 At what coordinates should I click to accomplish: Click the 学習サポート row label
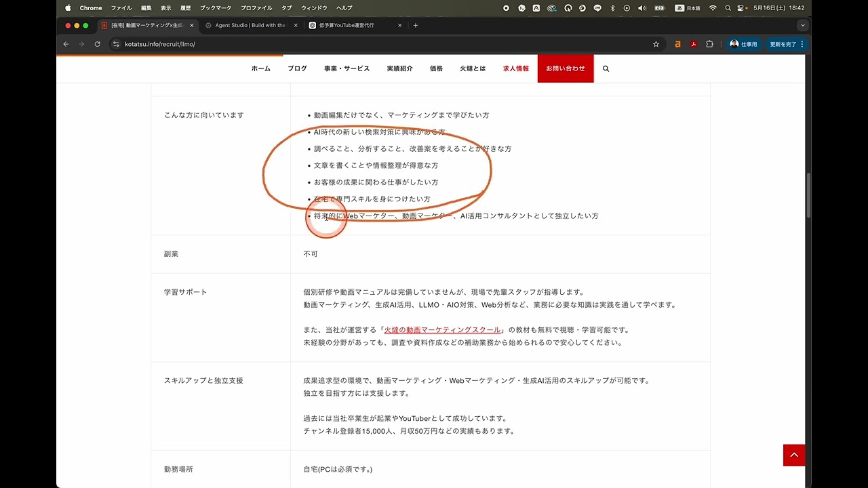coord(186,292)
